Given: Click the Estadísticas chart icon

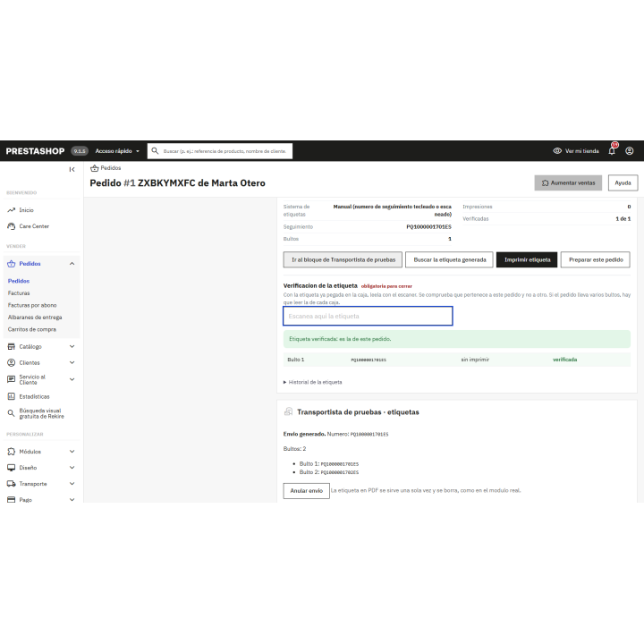Looking at the screenshot, I should coord(11,396).
